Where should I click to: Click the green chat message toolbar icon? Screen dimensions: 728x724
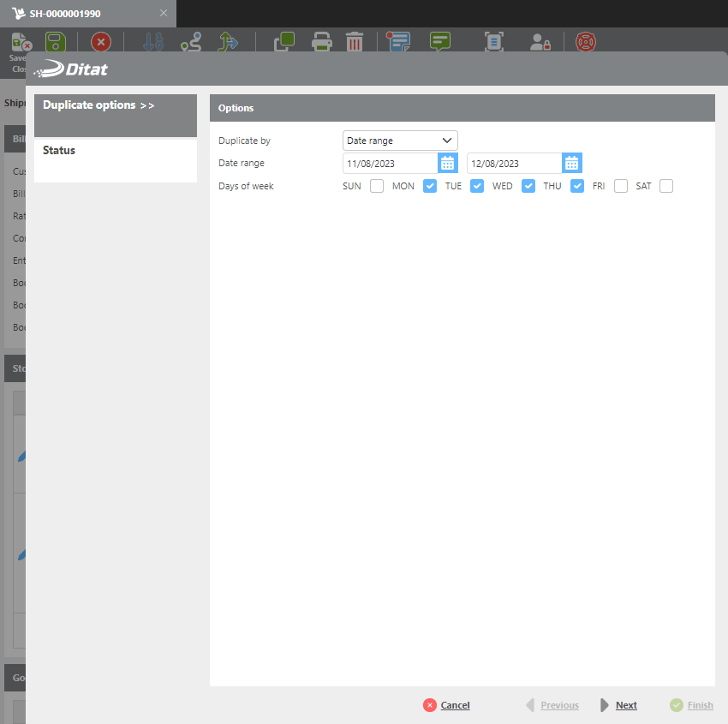(x=440, y=42)
